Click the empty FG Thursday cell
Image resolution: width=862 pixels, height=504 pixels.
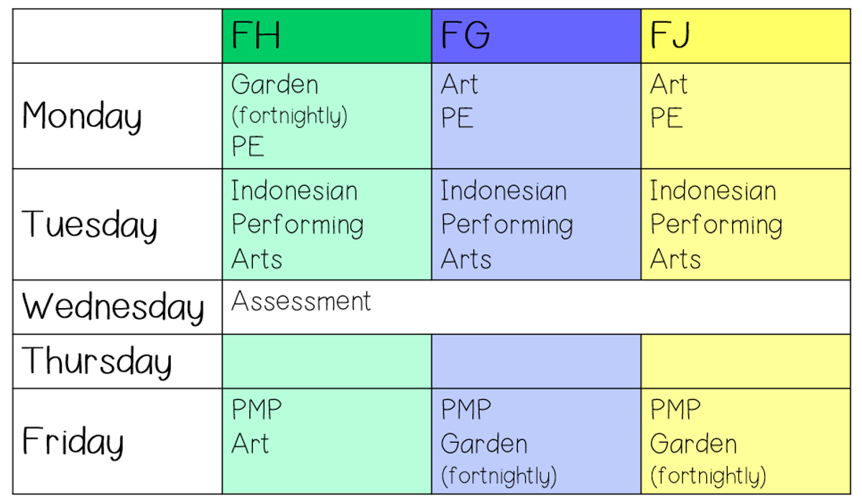(x=537, y=361)
